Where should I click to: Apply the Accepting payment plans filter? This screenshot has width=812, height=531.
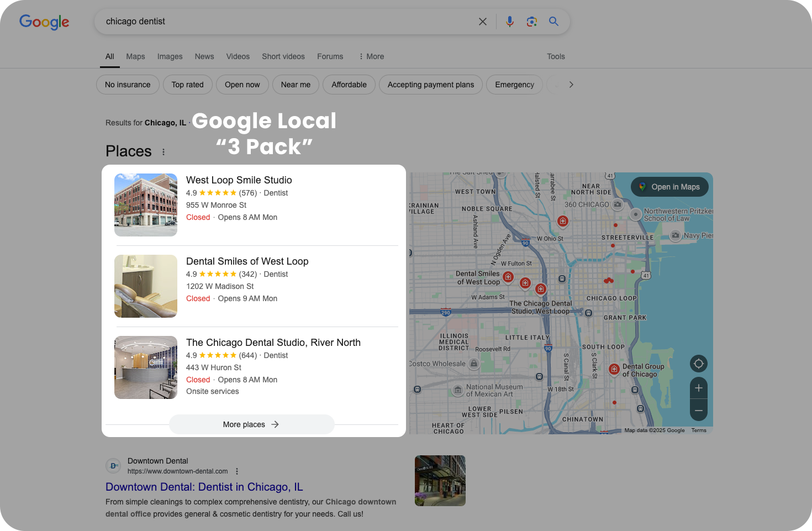coord(431,85)
